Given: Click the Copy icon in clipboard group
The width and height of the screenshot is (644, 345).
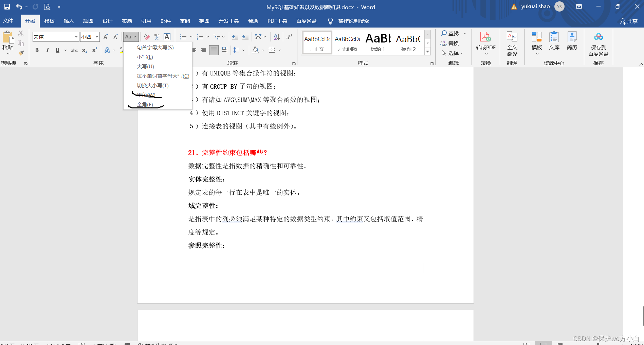Looking at the screenshot, I should (x=21, y=43).
